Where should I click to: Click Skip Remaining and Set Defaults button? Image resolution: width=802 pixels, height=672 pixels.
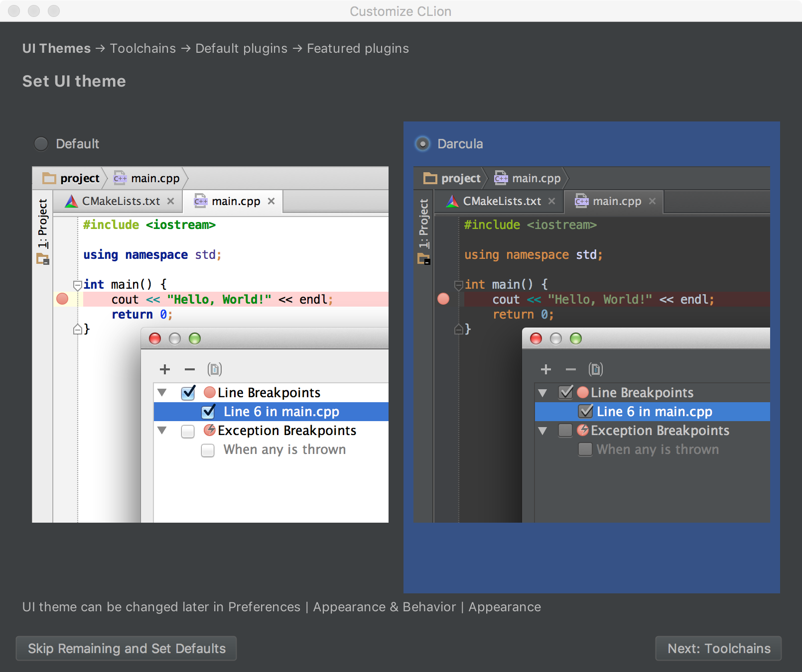click(x=126, y=648)
